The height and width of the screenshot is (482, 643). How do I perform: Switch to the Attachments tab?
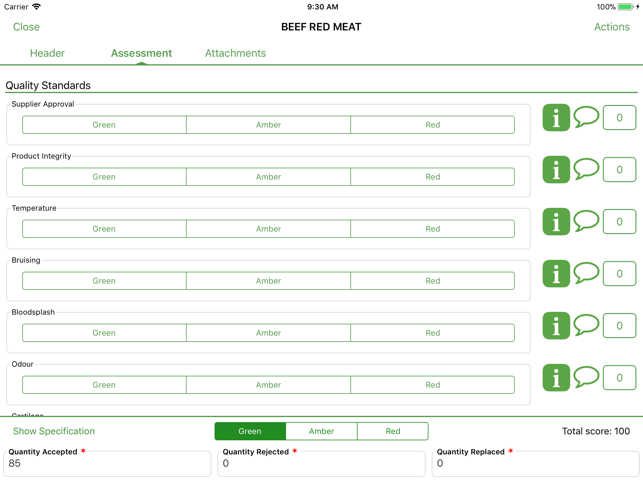point(235,53)
